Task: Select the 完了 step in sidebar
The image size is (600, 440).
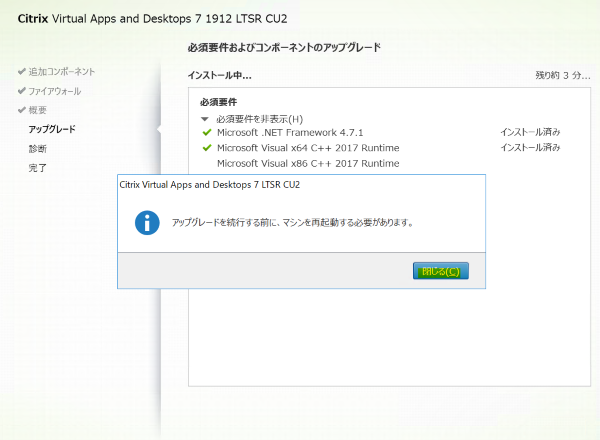Action: (x=38, y=168)
